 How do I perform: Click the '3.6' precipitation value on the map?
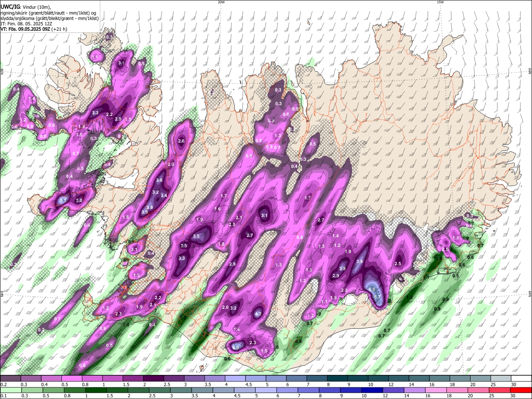tap(159, 180)
